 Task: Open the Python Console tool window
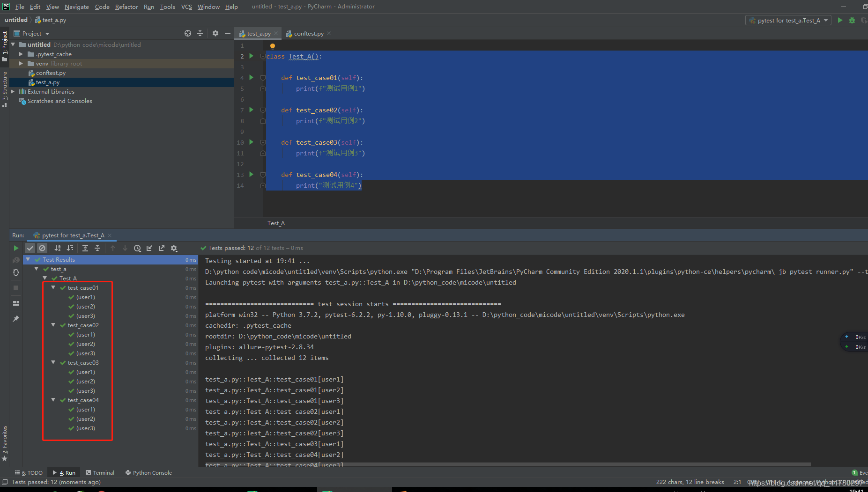click(148, 473)
